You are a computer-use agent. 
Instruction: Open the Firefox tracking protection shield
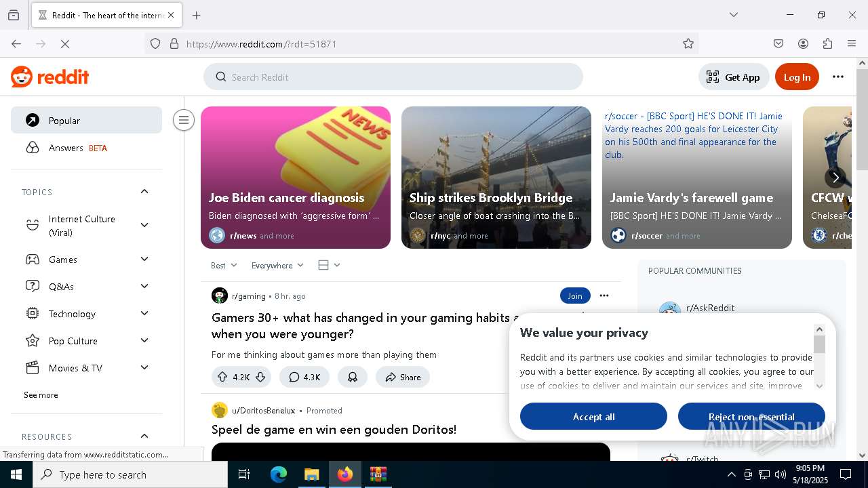[x=155, y=43]
